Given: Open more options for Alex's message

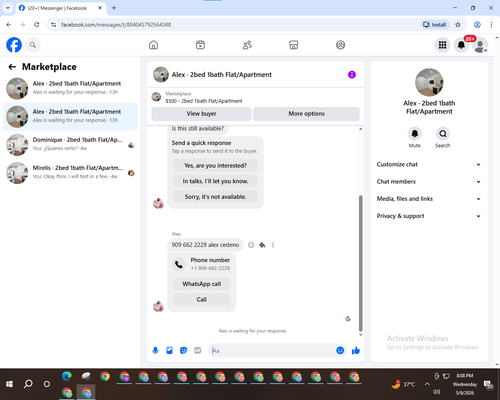Looking at the screenshot, I should click(x=273, y=245).
